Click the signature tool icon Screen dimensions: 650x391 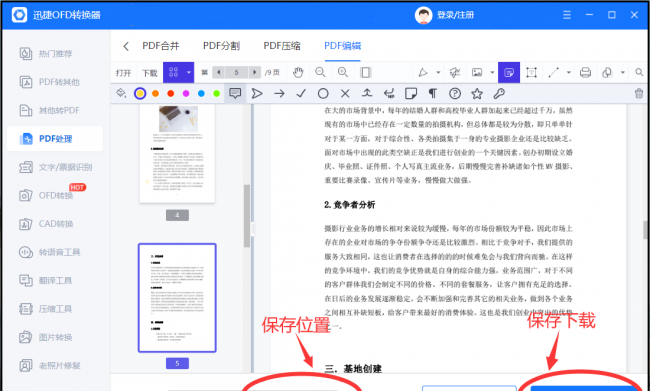(455, 73)
